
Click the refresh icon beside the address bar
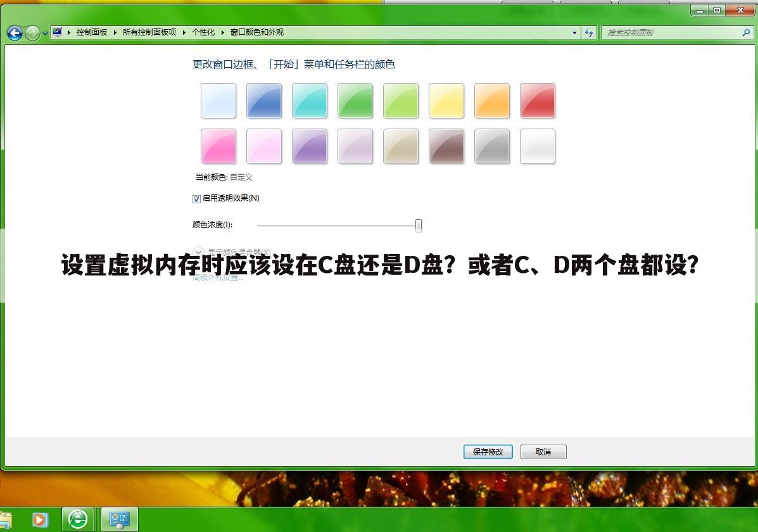pos(590,32)
